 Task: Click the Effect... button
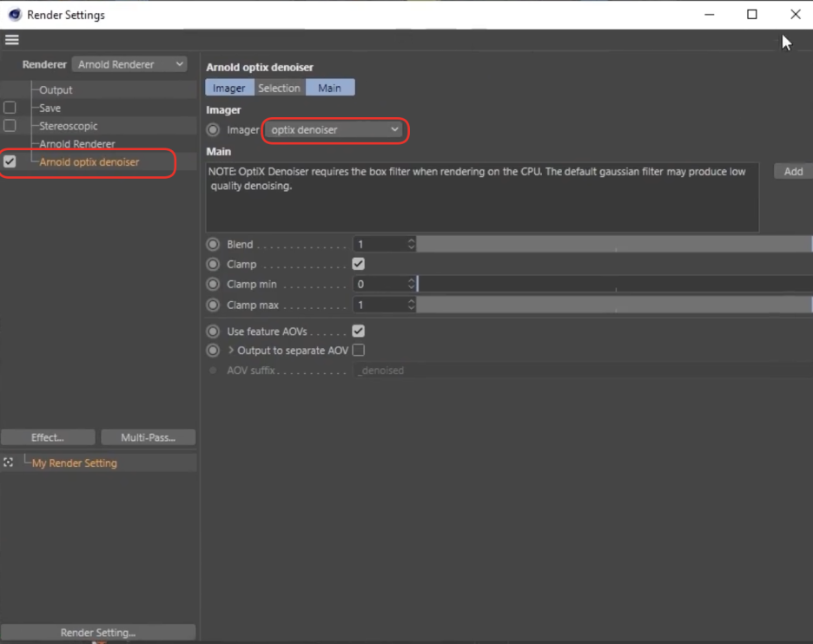coord(48,437)
